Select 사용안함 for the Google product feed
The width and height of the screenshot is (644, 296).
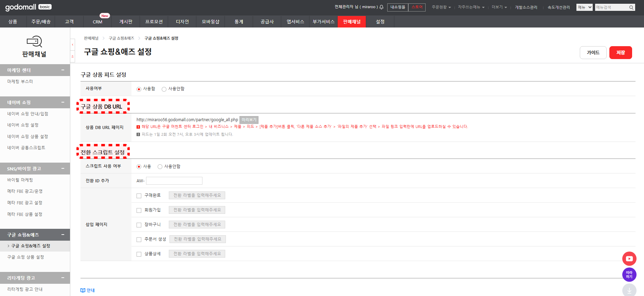click(x=164, y=89)
